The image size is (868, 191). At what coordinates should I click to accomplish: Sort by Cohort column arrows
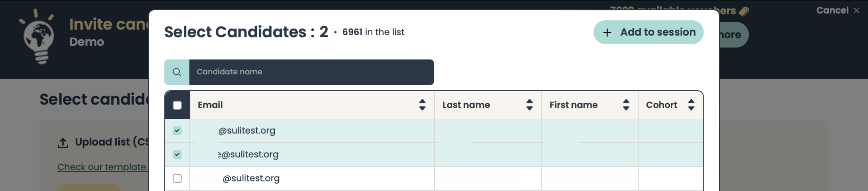(691, 105)
